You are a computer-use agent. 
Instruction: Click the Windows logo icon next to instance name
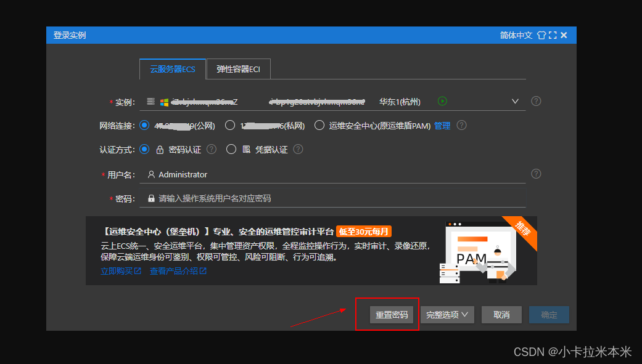coord(164,100)
